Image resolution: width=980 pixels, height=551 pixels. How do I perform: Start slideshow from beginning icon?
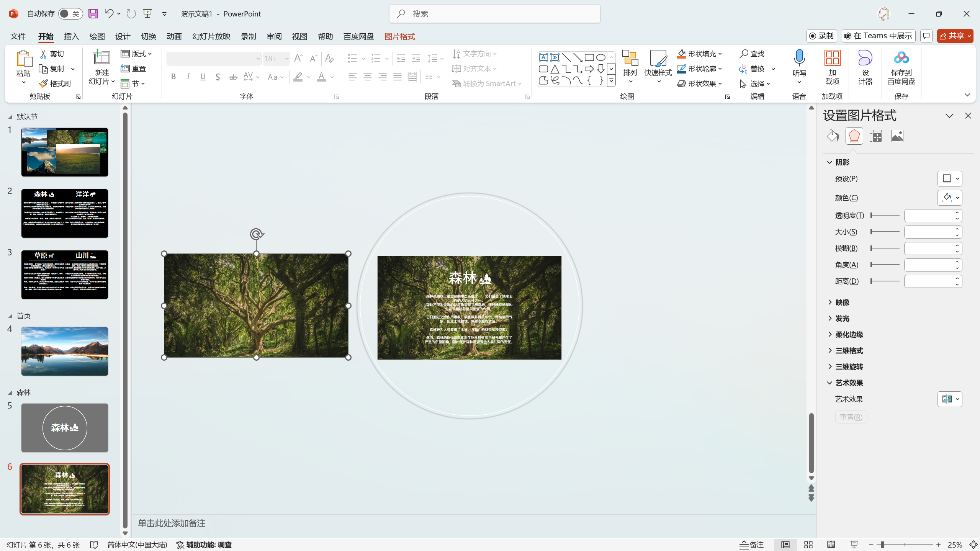[x=147, y=14]
